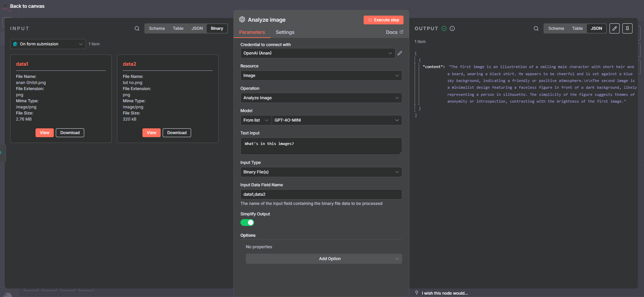The width and height of the screenshot is (644, 297).
Task: Open the Docs link
Action: 394,32
